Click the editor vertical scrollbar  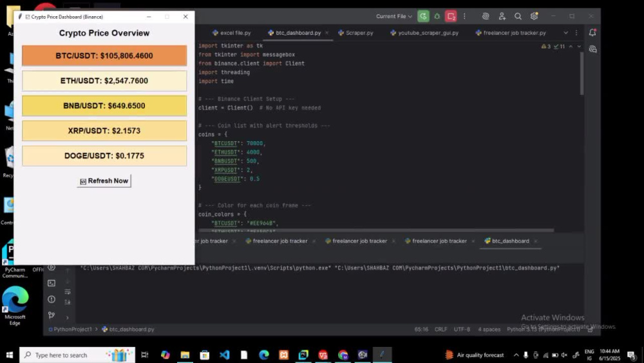pyautogui.click(x=582, y=74)
